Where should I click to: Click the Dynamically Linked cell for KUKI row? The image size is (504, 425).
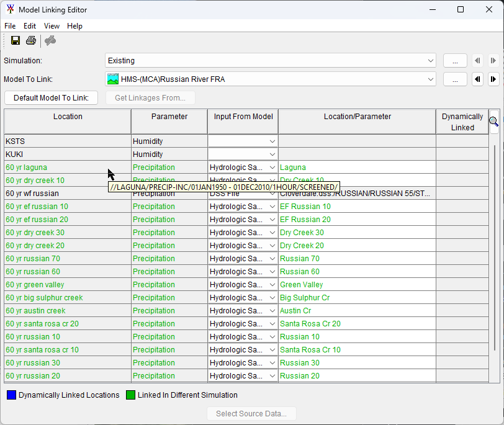pyautogui.click(x=462, y=154)
